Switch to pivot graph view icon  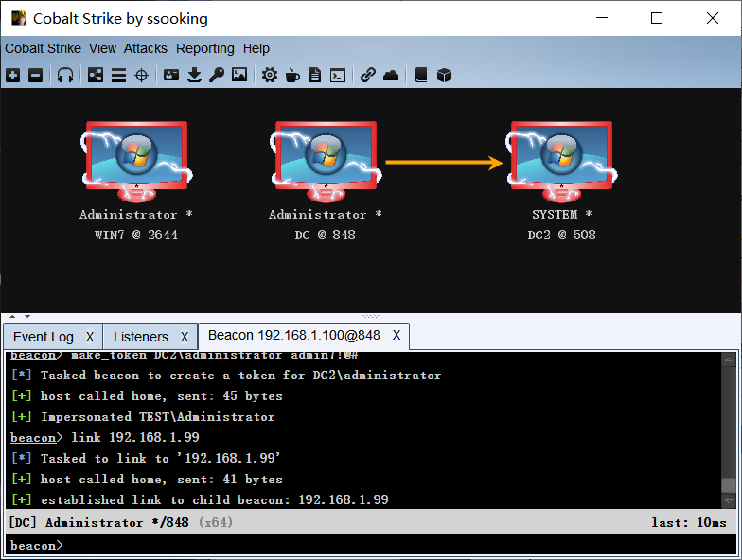[95, 76]
